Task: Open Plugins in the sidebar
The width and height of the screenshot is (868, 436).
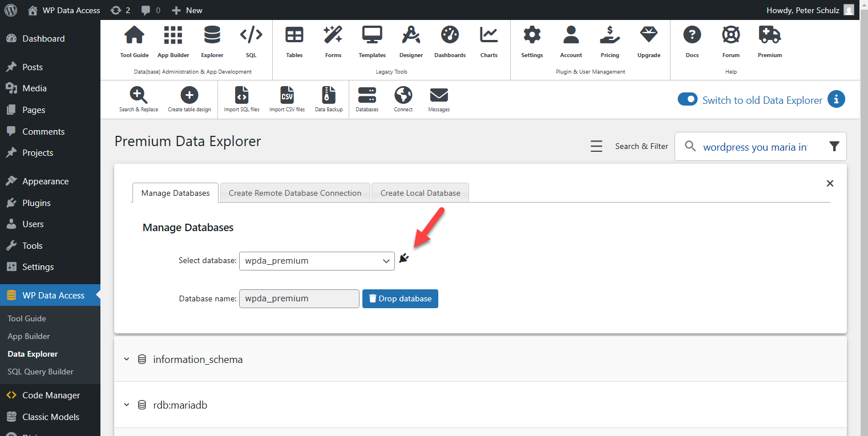Action: [37, 203]
